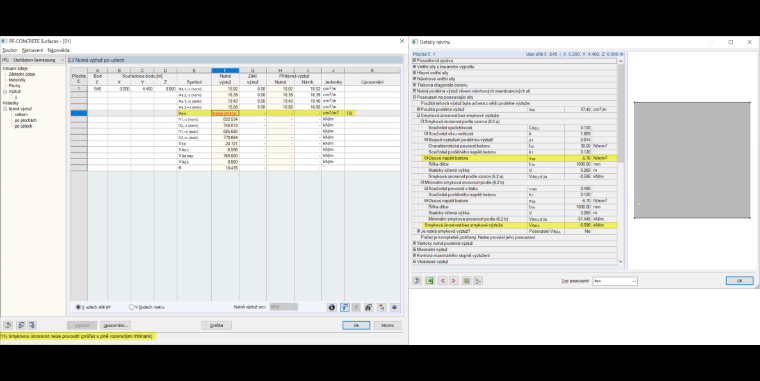This screenshot has width=760, height=381.
Task: Click the round info icon in the table toolbar
Action: point(332,307)
